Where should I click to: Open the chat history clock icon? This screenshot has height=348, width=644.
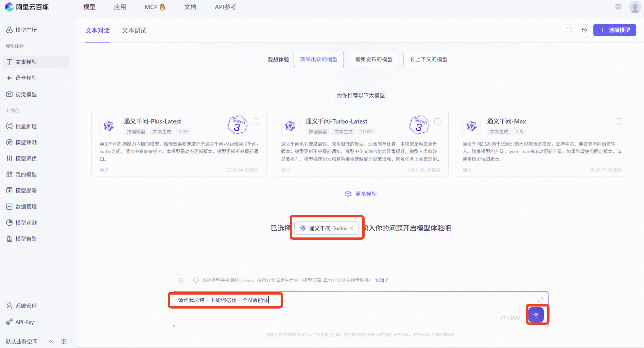coord(584,30)
